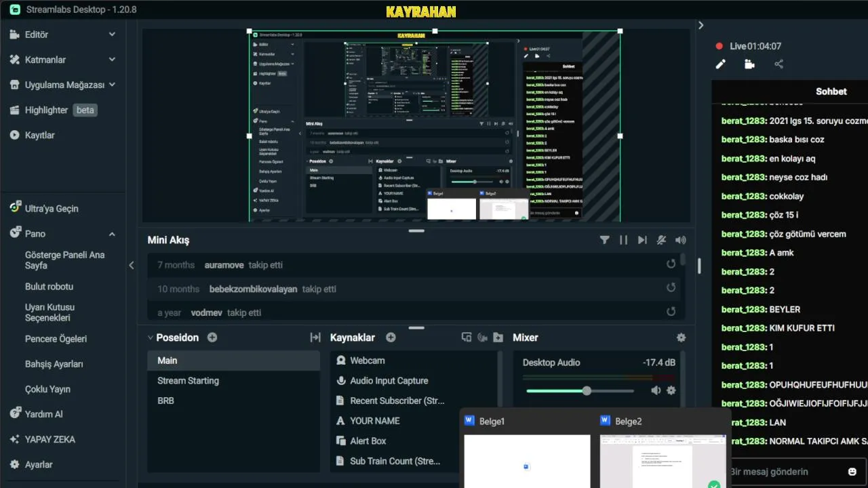The width and height of the screenshot is (868, 488).
Task: Add a source folder
Action: point(498,338)
